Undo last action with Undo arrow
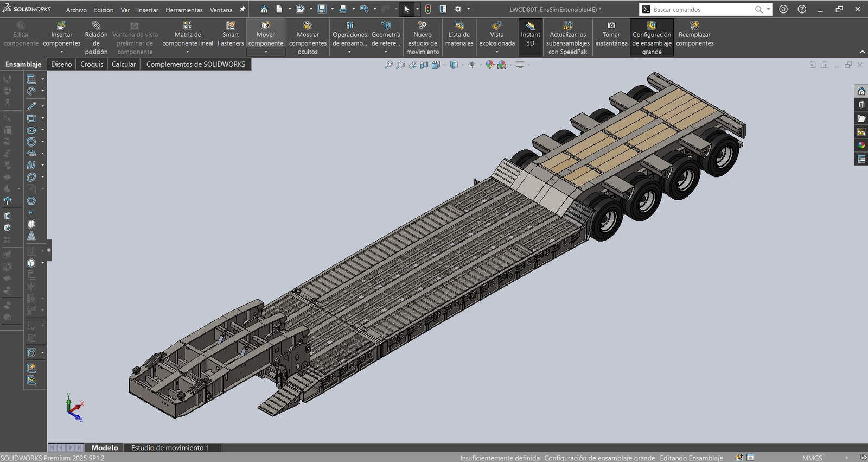868x462 pixels. click(x=364, y=9)
